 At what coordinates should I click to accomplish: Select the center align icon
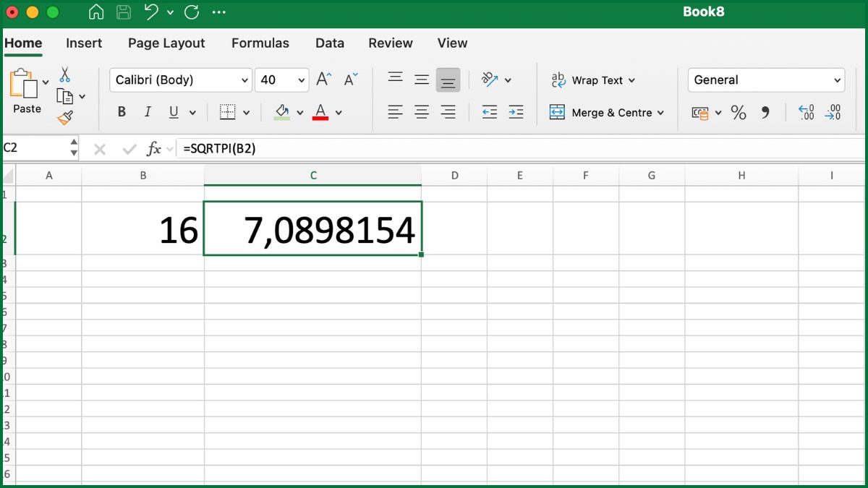click(422, 112)
